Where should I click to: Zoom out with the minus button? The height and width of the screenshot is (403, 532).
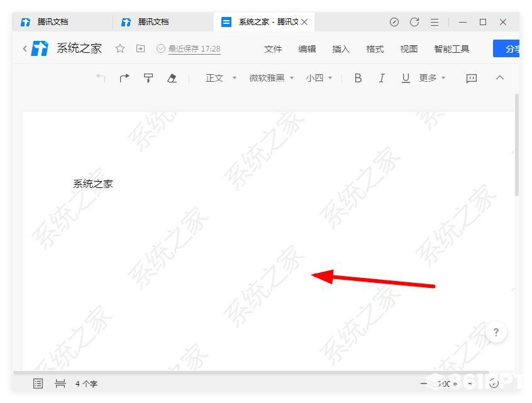pyautogui.click(x=424, y=384)
